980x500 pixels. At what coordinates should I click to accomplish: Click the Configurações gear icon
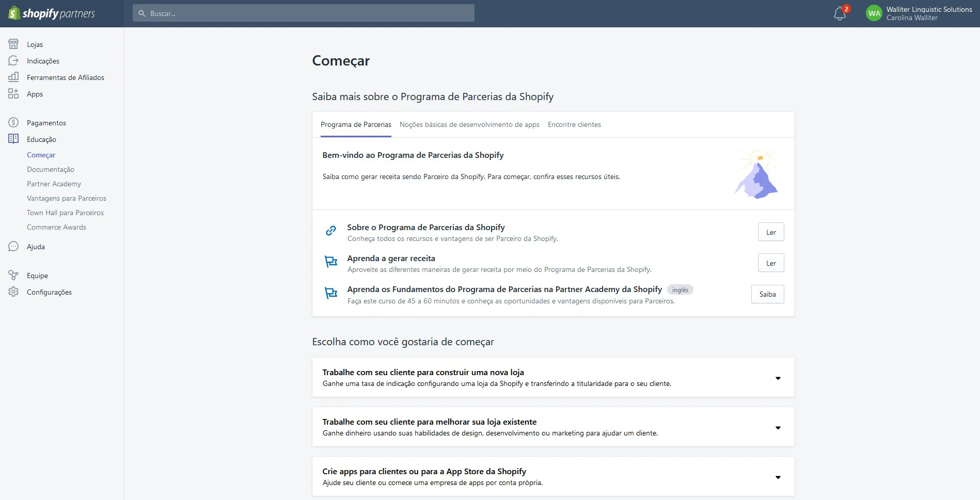13,292
